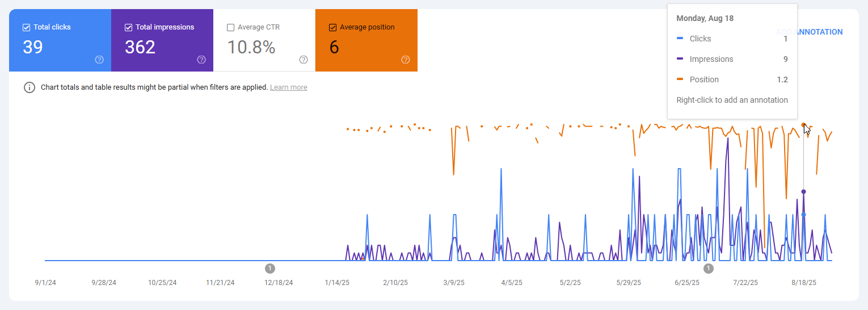868x310 pixels.
Task: Click the purple Impressions legend marker in tooltip
Action: click(x=680, y=59)
